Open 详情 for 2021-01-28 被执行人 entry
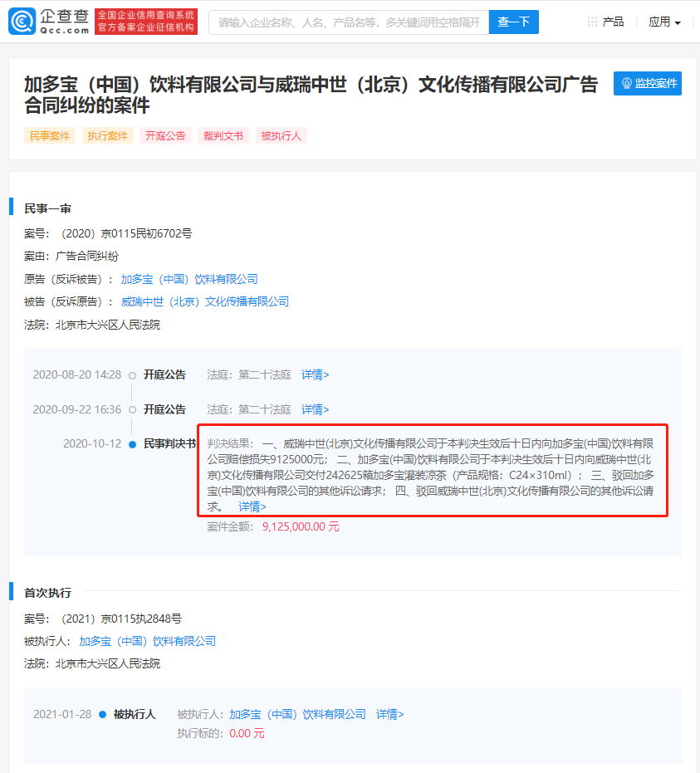The image size is (700, 773). click(x=389, y=714)
